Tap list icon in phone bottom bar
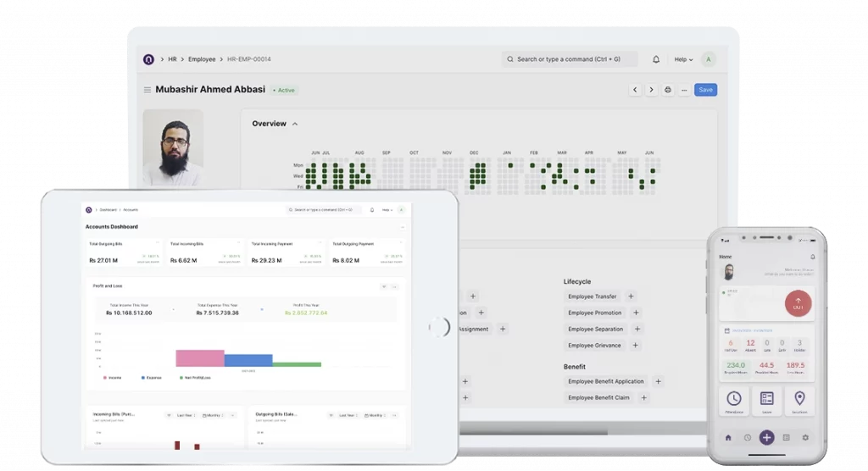 (786, 438)
